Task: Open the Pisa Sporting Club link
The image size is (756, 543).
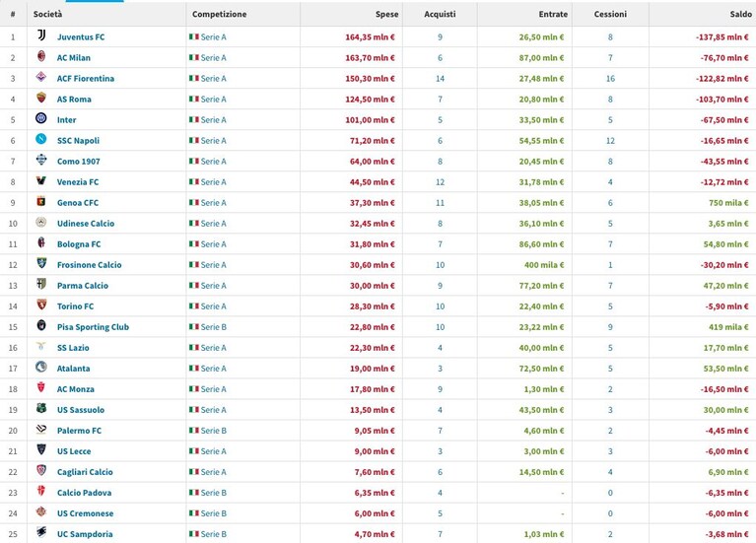Action: pos(93,327)
